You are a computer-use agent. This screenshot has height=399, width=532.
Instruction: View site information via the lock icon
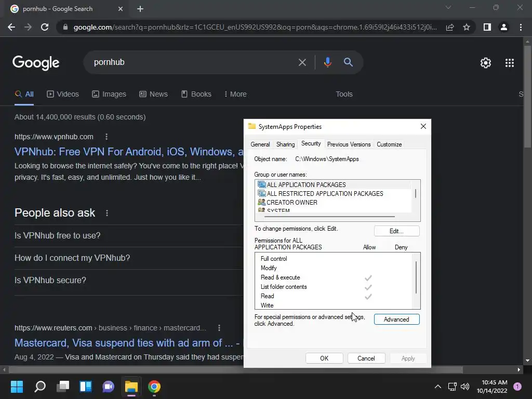(x=65, y=27)
